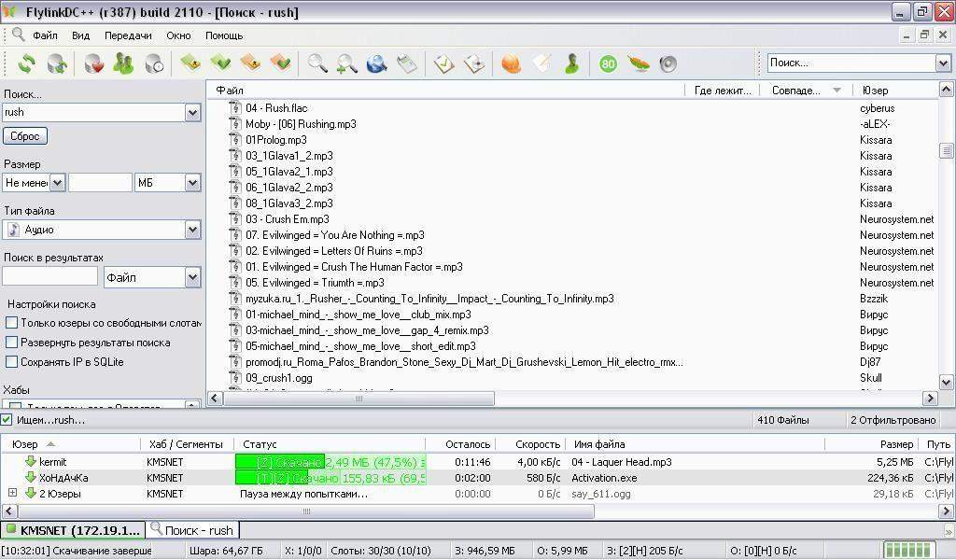Click the green reconnect arrows toolbar icon
Screen dimensions: 956x560
pyautogui.click(x=27, y=63)
